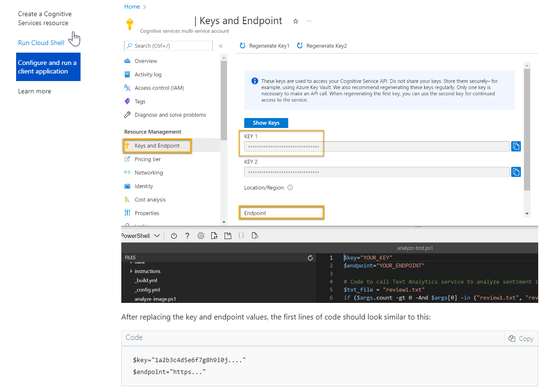Click Show Keys to reveal the keys
The image size is (551, 392).
266,123
